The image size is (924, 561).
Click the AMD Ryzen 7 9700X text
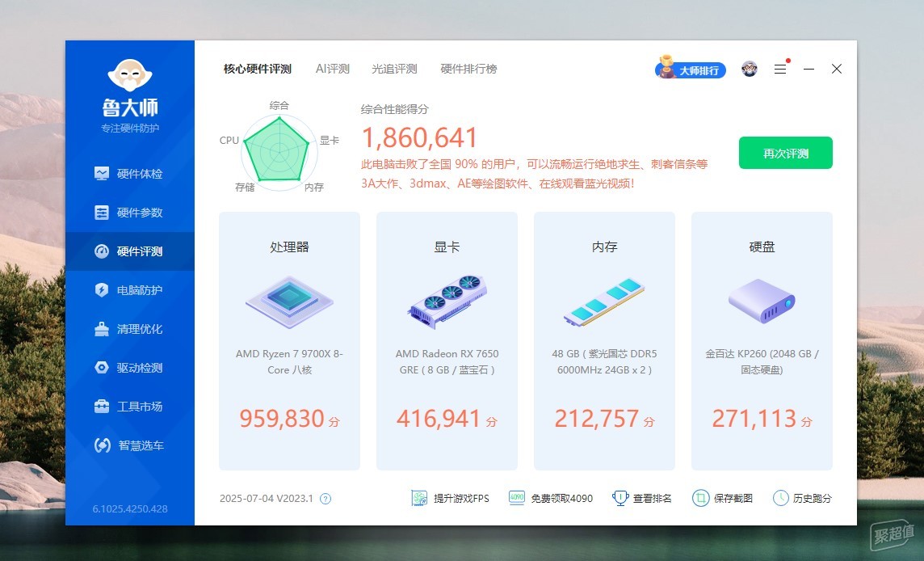289,361
